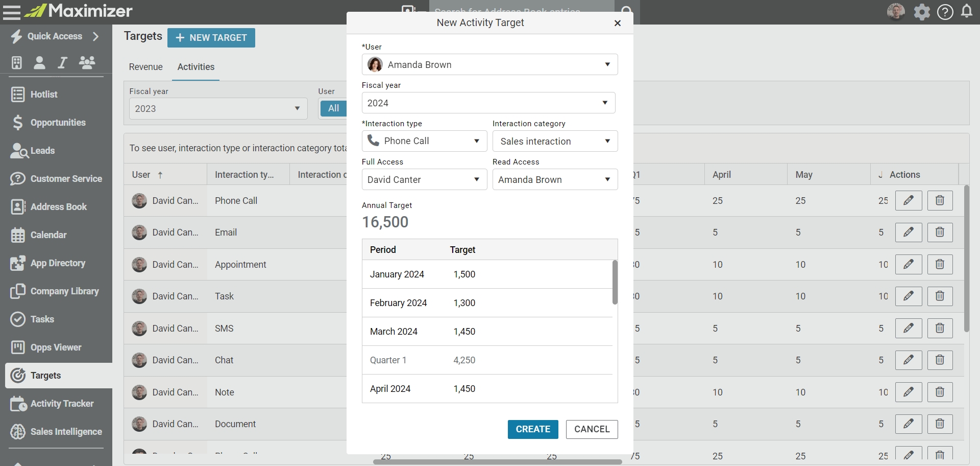Screen dimensions: 980x466
Task: Edit the David Canter Phone Call target
Action: pyautogui.click(x=909, y=200)
